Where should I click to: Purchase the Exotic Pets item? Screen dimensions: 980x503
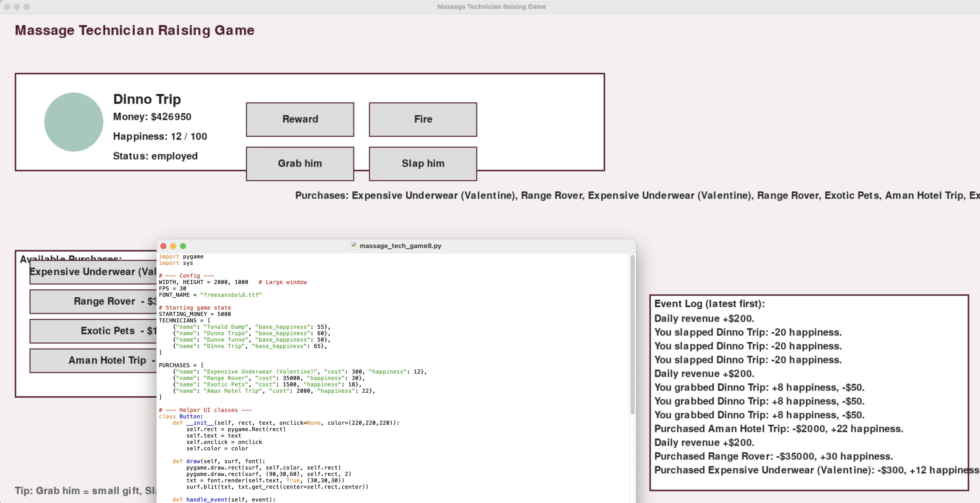point(93,331)
